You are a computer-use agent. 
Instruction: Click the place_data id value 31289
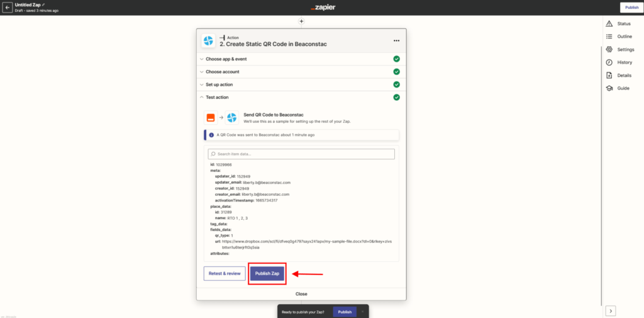(226, 212)
